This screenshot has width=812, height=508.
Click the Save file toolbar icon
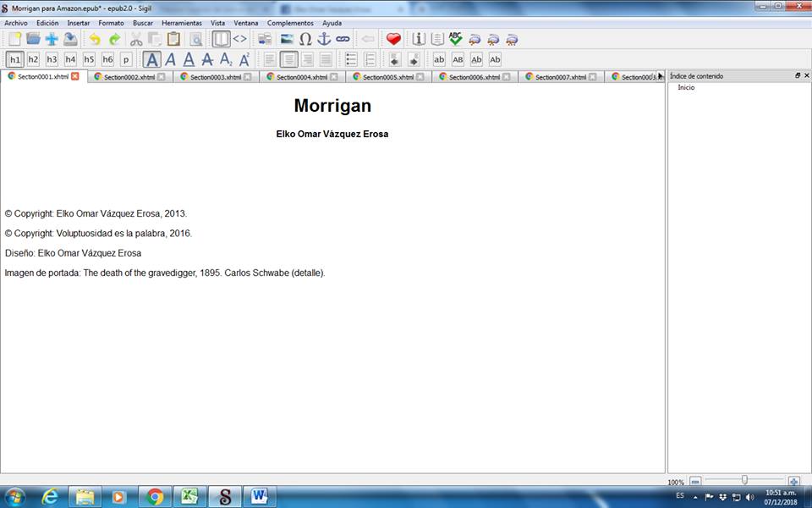(70, 39)
